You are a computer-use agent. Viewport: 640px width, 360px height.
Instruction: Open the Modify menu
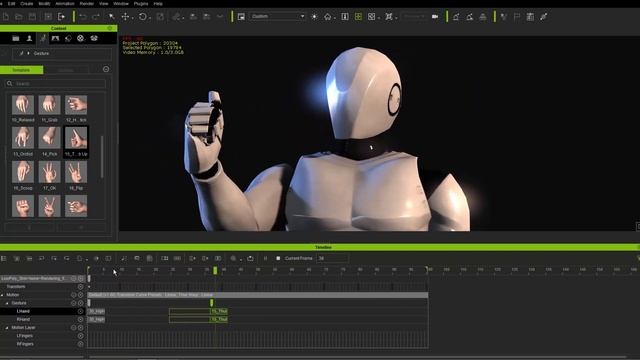(x=44, y=4)
